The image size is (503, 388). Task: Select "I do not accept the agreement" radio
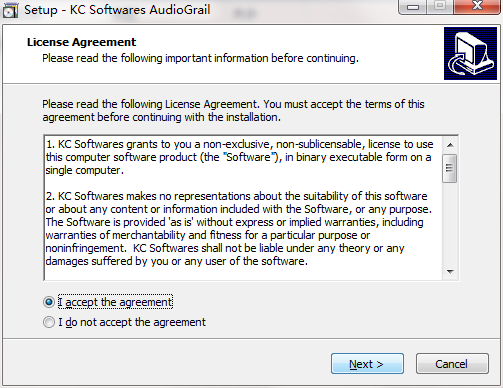[49, 322]
